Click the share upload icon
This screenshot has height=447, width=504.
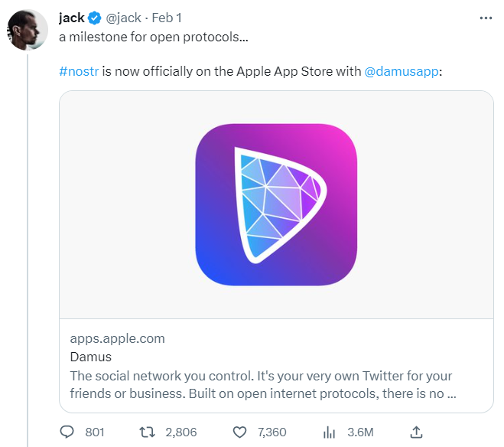[417, 432]
